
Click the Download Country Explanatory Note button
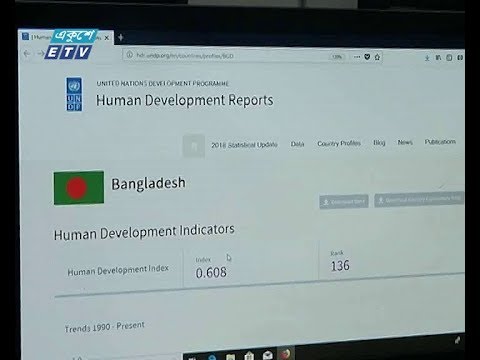click(419, 199)
